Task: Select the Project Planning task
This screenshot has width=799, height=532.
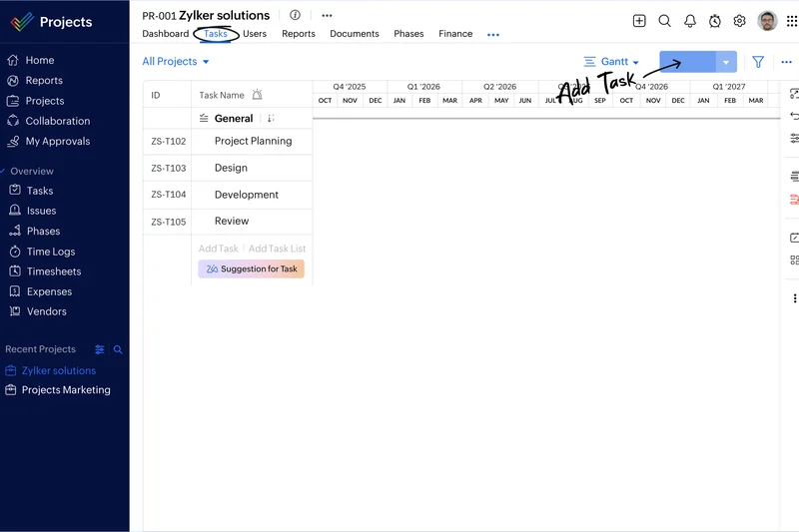Action: [254, 141]
